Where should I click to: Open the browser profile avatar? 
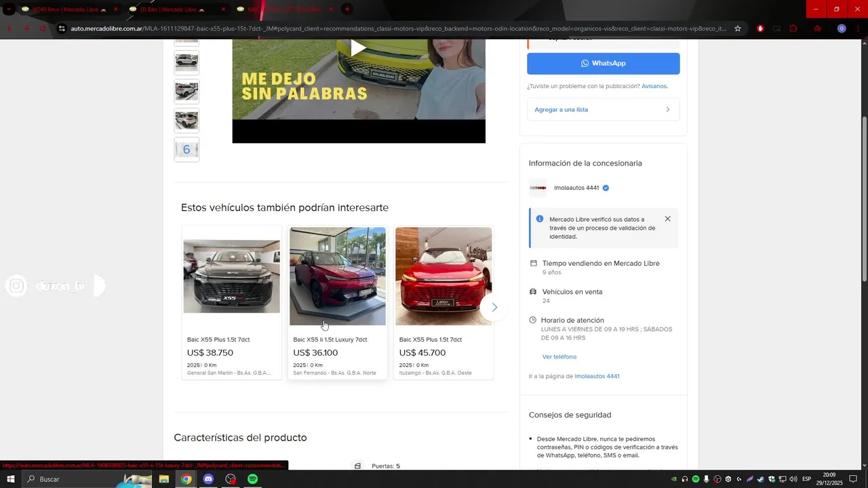842,28
